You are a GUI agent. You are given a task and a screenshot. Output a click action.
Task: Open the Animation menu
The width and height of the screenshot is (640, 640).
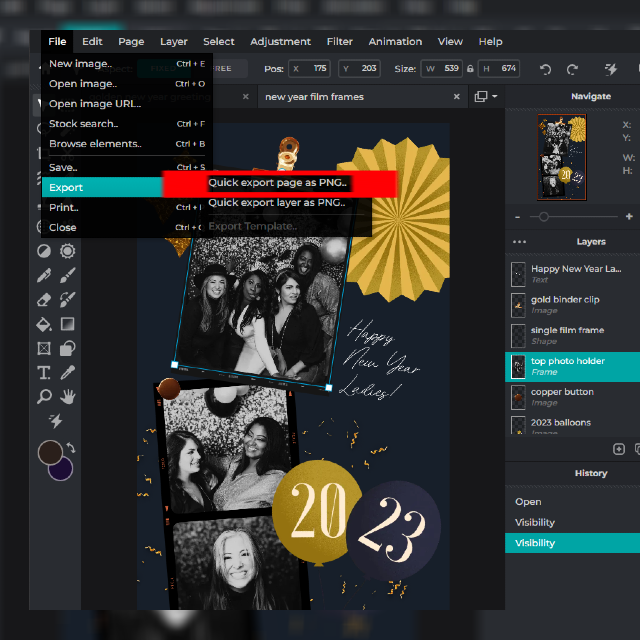point(395,42)
